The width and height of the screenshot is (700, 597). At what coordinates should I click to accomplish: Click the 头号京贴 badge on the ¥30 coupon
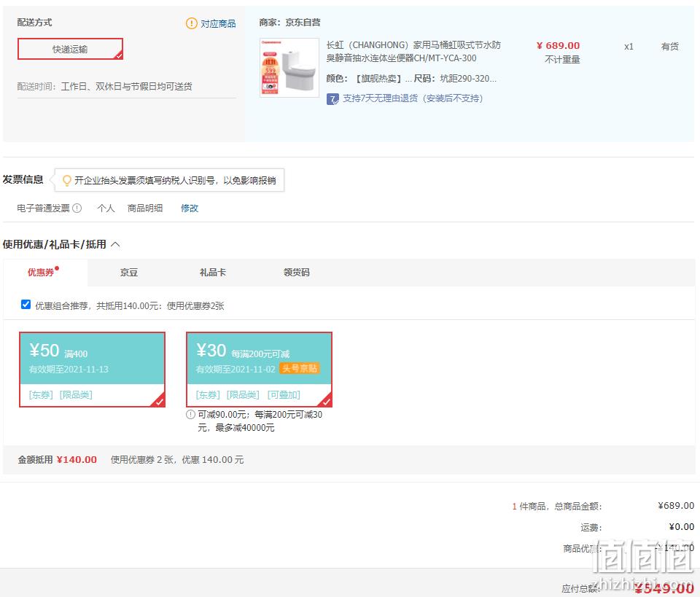coord(299,368)
